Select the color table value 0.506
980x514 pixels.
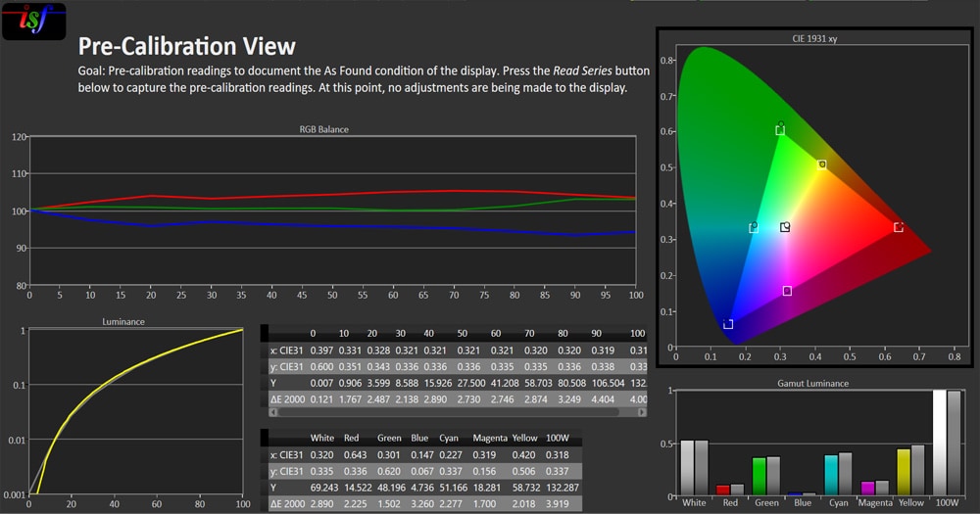pos(523,471)
